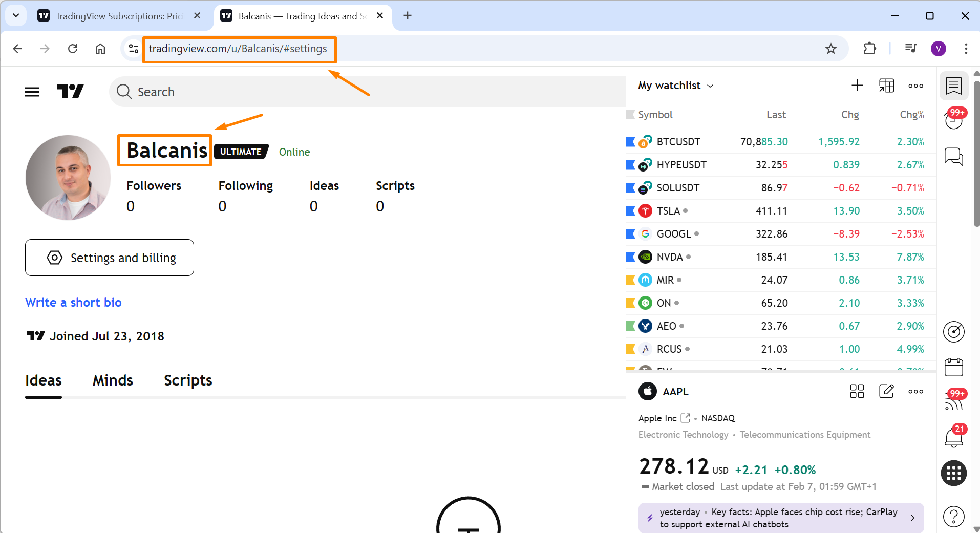Viewport: 980px width, 533px height.
Task: Toggle the flag marker beside TSLA symbol
Action: click(x=630, y=210)
